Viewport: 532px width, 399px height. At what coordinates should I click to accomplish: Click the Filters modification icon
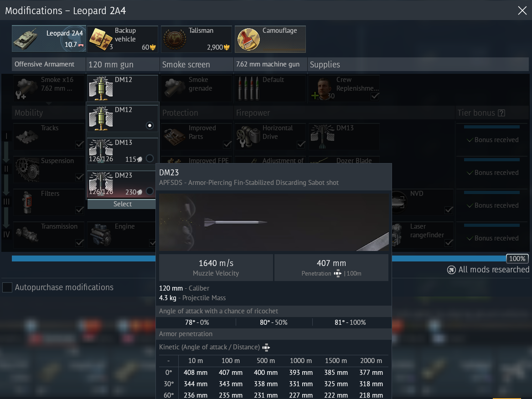tap(26, 202)
